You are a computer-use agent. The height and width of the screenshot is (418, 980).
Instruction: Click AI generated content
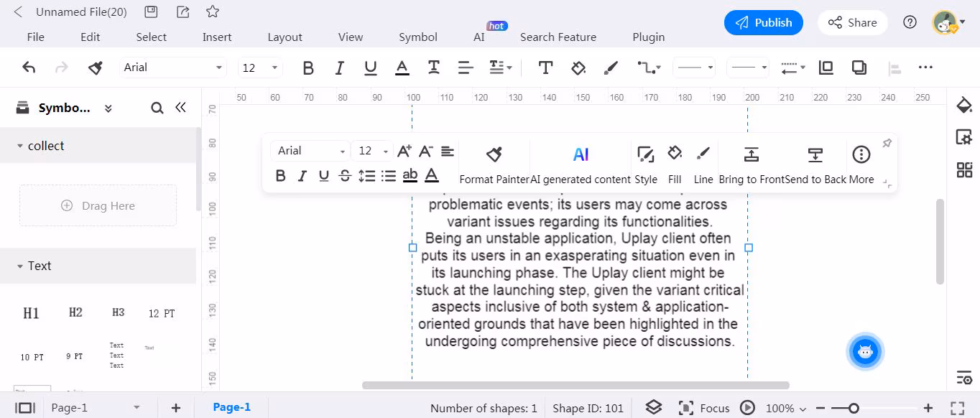point(581,164)
